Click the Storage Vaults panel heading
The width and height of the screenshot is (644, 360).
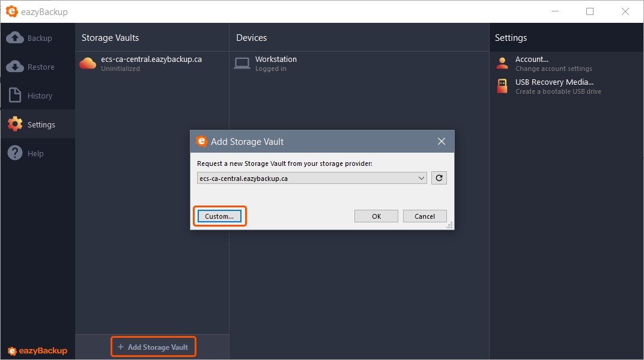click(x=110, y=38)
